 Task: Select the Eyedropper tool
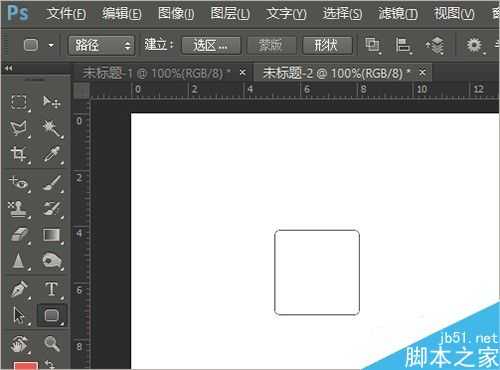52,155
